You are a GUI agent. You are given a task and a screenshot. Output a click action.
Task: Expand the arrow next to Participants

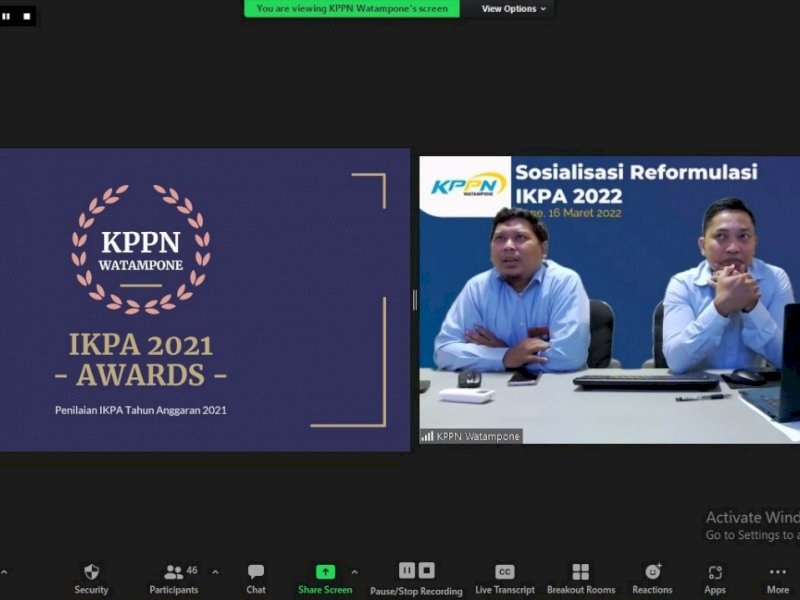(x=215, y=572)
